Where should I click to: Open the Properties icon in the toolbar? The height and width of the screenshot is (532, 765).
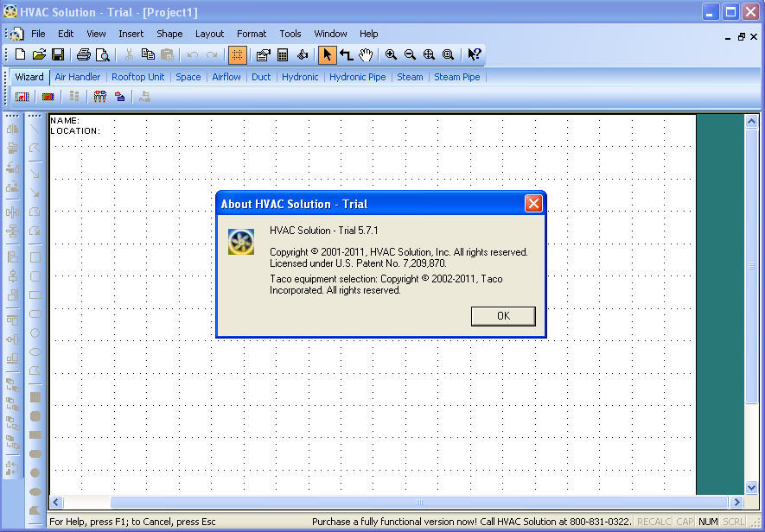(264, 54)
